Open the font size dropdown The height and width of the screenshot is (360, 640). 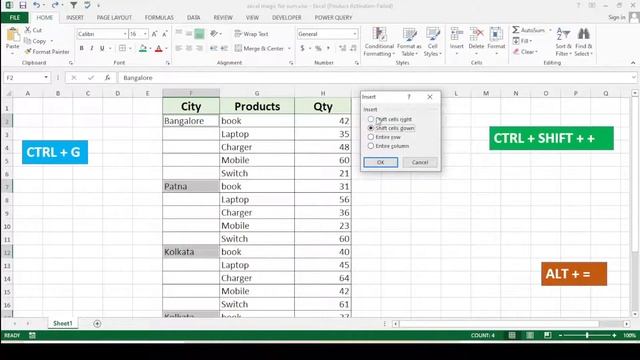point(145,34)
